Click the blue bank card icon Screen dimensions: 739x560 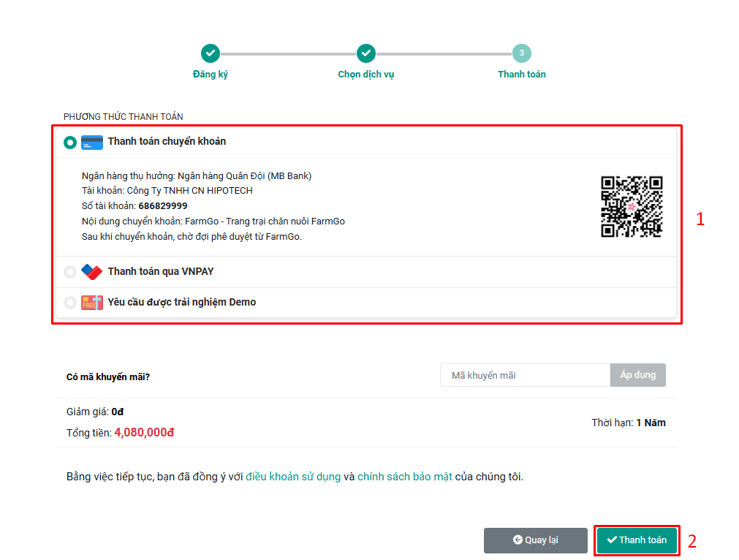92,143
